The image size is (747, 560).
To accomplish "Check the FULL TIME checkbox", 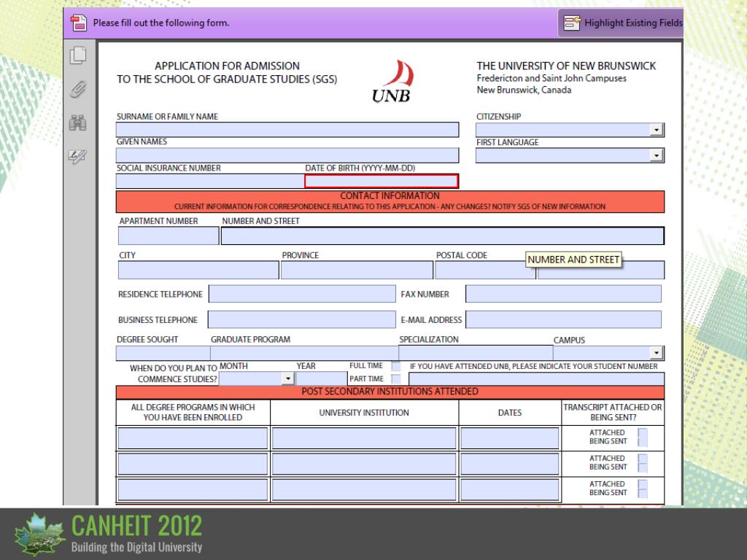I will [x=395, y=366].
